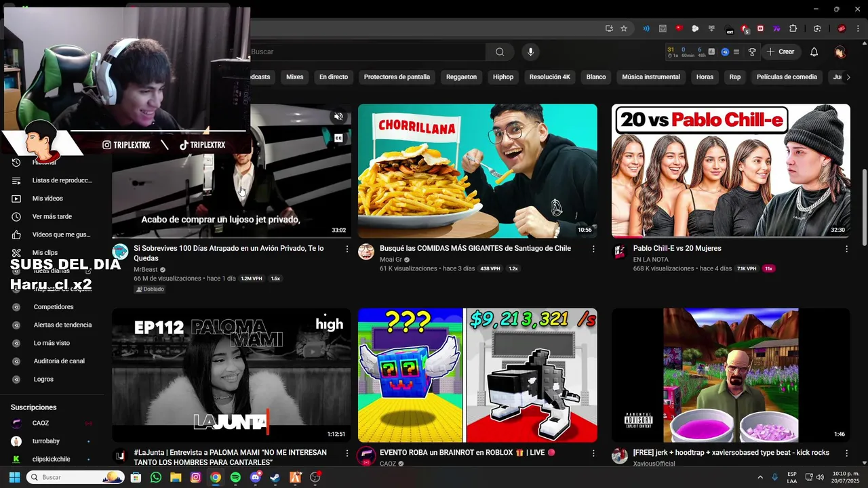Click the Crear button
The image size is (868, 488).
tap(781, 52)
